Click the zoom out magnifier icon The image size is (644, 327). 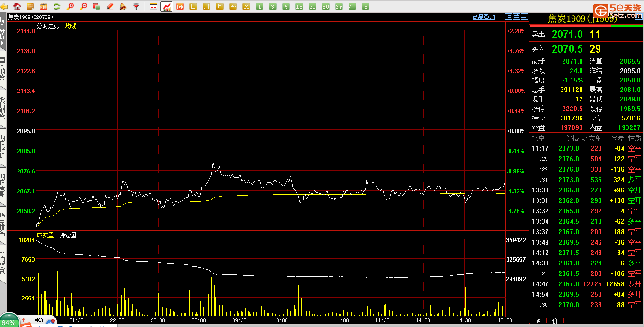point(83,7)
